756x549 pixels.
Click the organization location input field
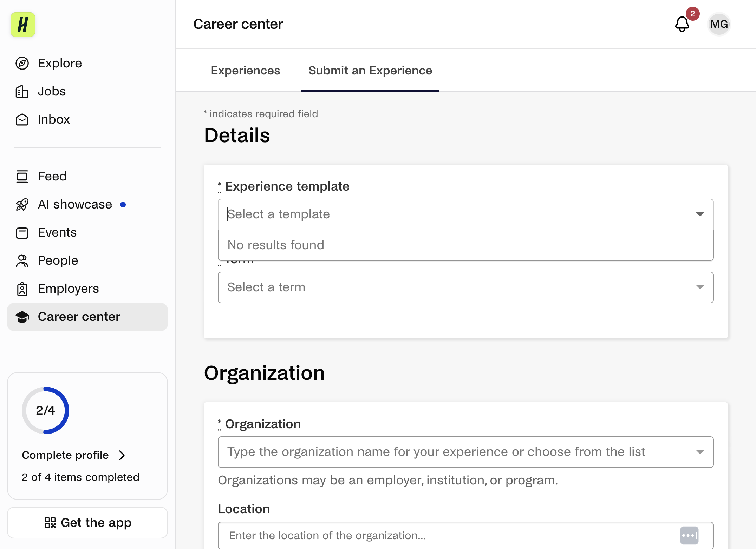tap(465, 535)
